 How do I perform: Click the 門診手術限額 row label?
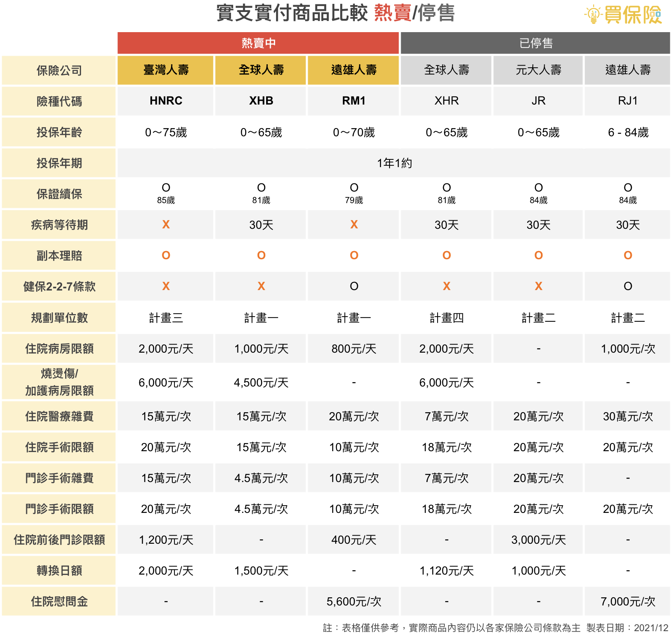pos(59,509)
